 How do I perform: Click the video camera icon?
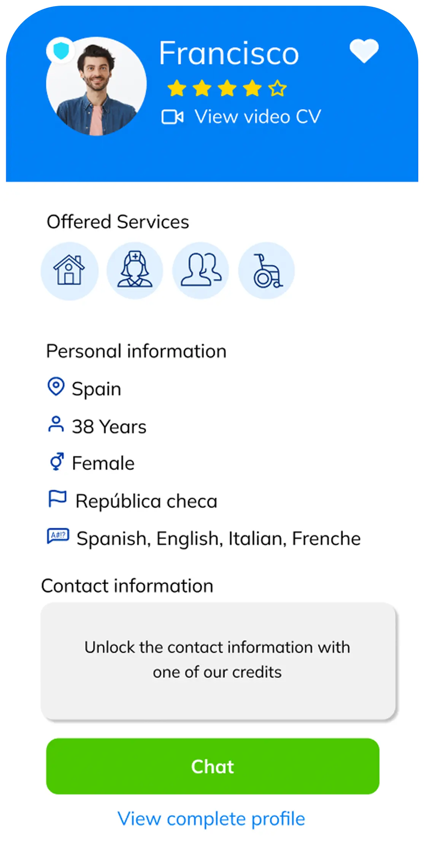point(173,117)
